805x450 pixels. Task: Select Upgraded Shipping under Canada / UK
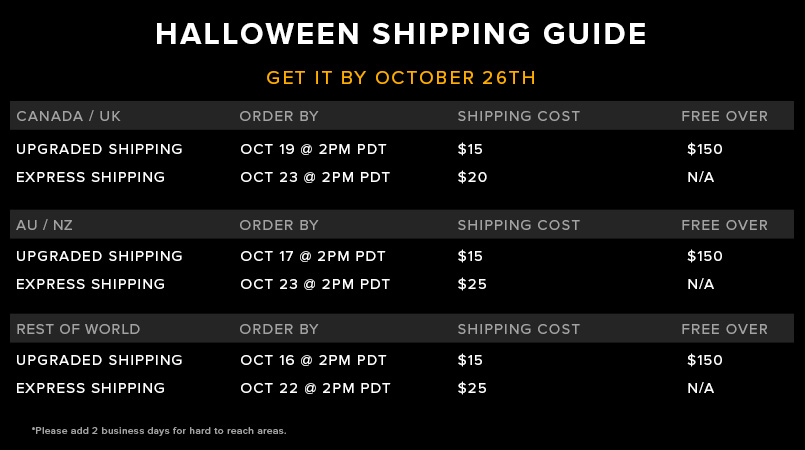coord(99,149)
